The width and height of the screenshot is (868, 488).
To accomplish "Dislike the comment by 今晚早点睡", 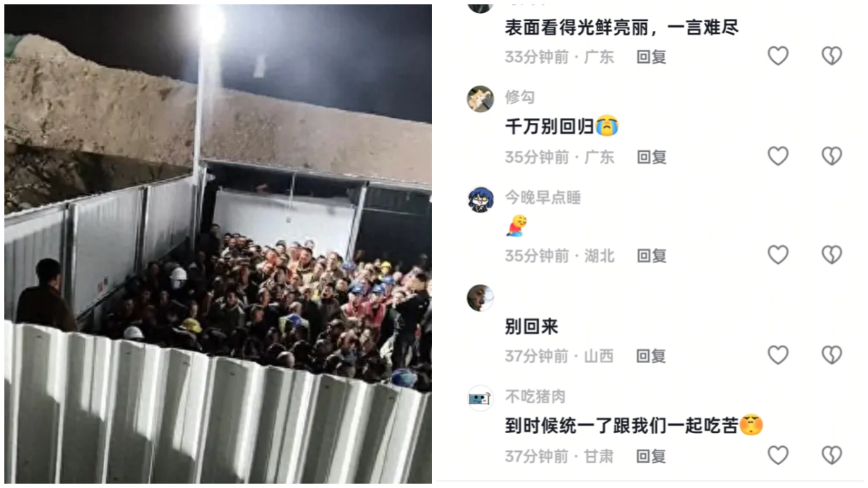I will coord(832,254).
